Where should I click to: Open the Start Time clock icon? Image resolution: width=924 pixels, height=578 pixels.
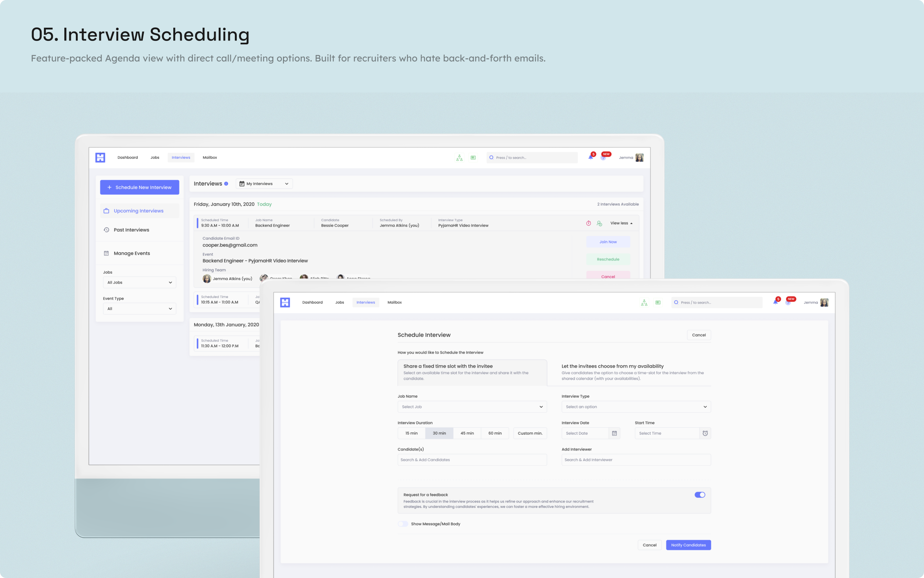coord(705,433)
